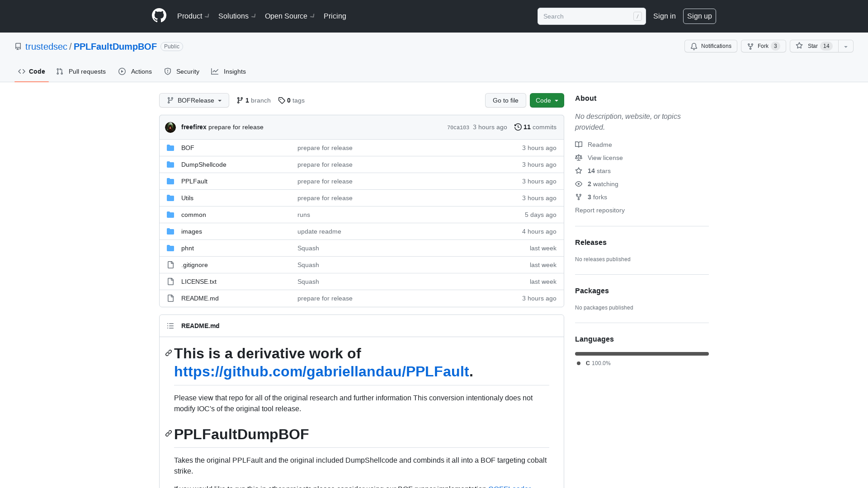Switch to the Actions tab

coord(135,71)
